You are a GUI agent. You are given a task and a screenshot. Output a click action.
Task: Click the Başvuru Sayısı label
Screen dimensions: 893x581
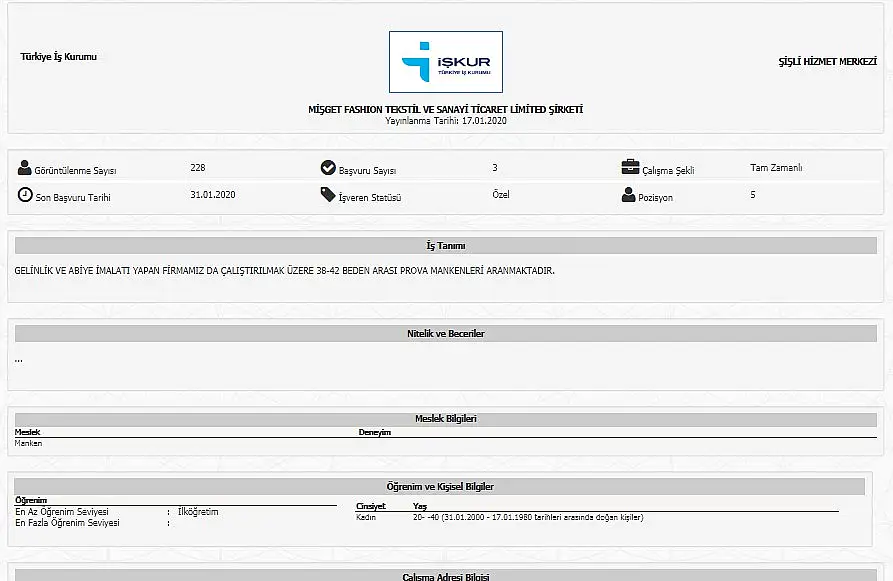tap(367, 170)
